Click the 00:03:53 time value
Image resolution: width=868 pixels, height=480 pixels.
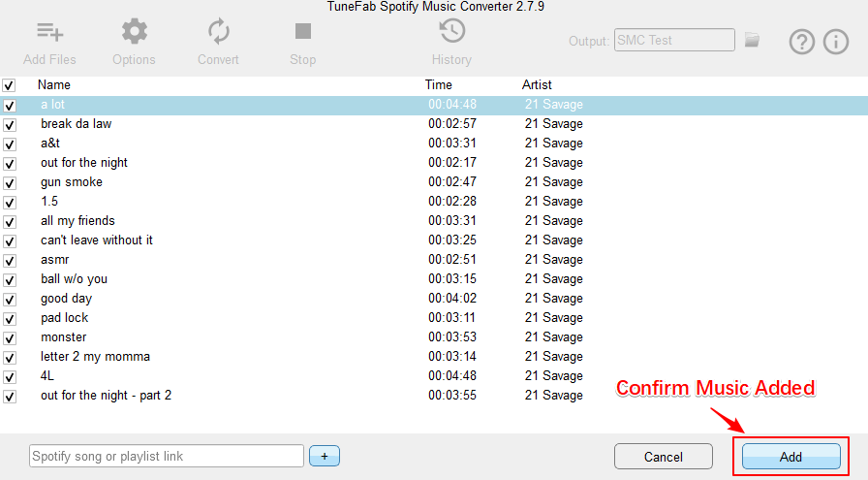coord(452,337)
